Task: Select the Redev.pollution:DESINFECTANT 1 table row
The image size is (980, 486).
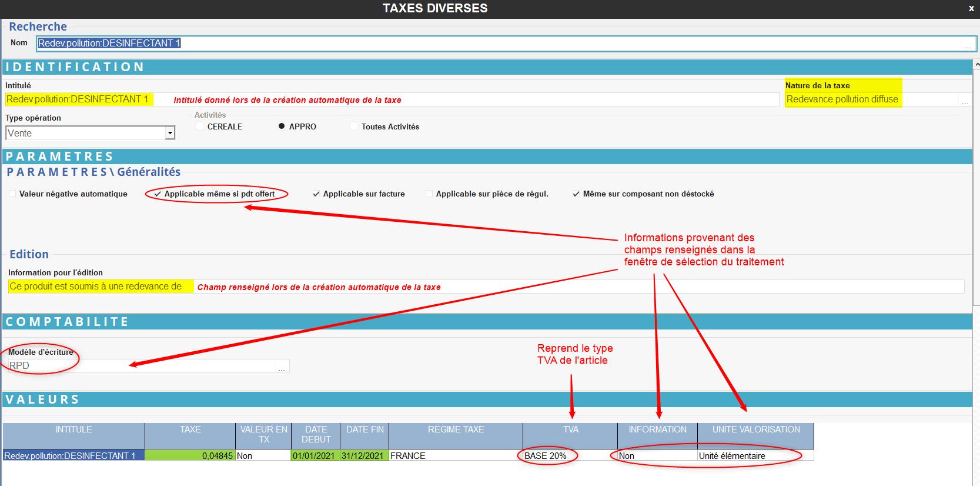Action: click(73, 456)
